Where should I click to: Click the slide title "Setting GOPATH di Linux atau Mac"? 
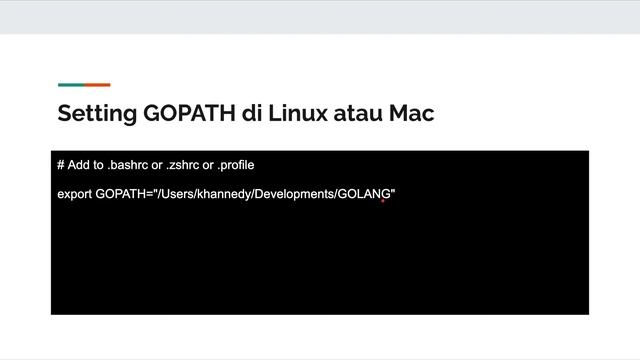[246, 113]
